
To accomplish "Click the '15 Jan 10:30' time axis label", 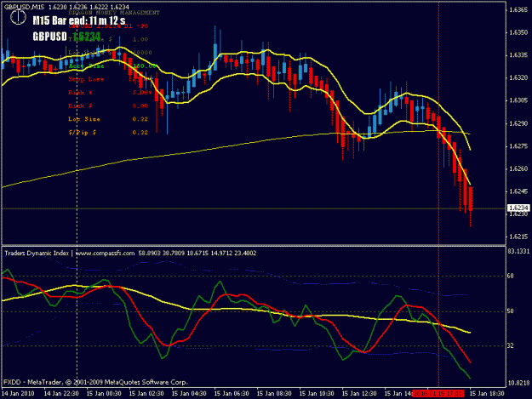I will [x=317, y=394].
